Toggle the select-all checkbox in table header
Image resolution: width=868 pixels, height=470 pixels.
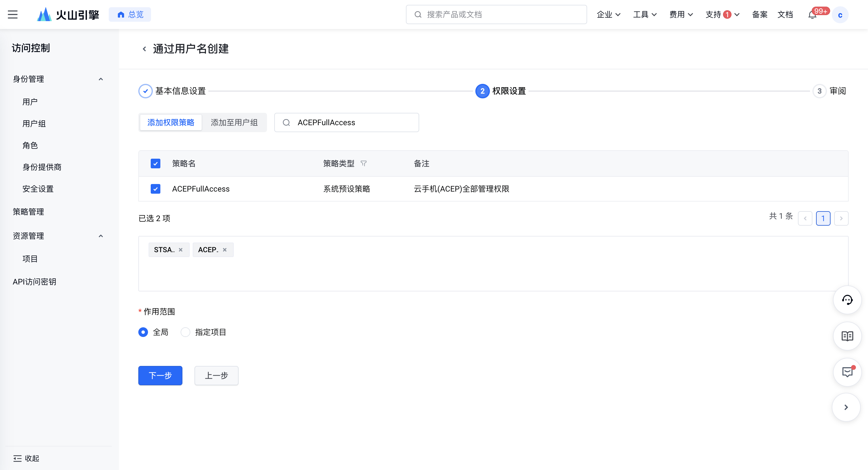coord(155,164)
